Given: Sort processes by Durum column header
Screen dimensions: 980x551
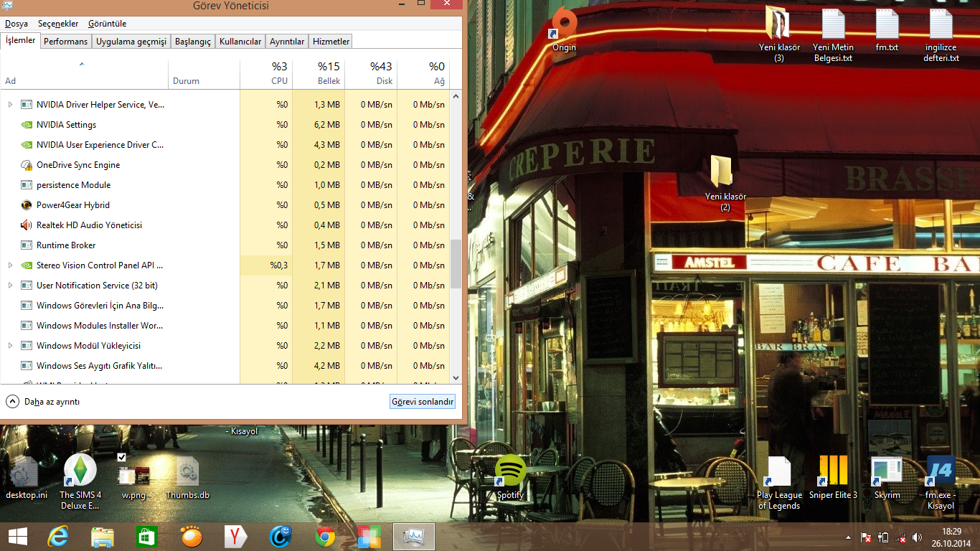Looking at the screenshot, I should coord(204,74).
